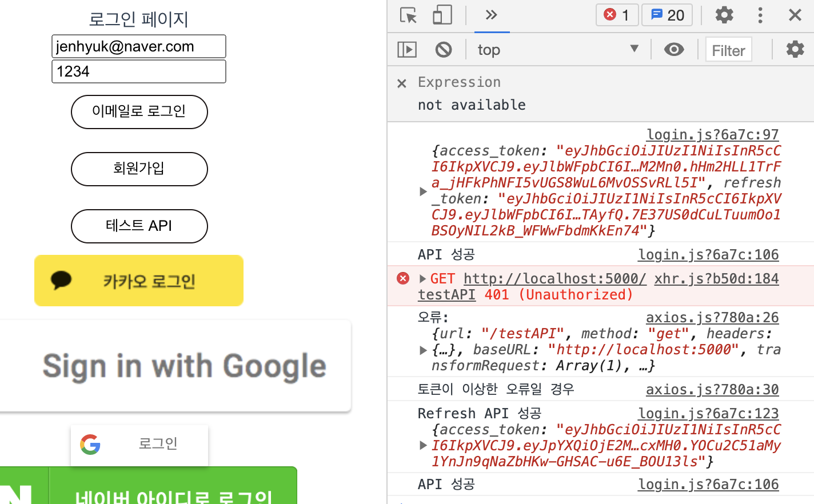Click the red error icon on GET row
Viewport: 814px width, 504px height.
403,278
